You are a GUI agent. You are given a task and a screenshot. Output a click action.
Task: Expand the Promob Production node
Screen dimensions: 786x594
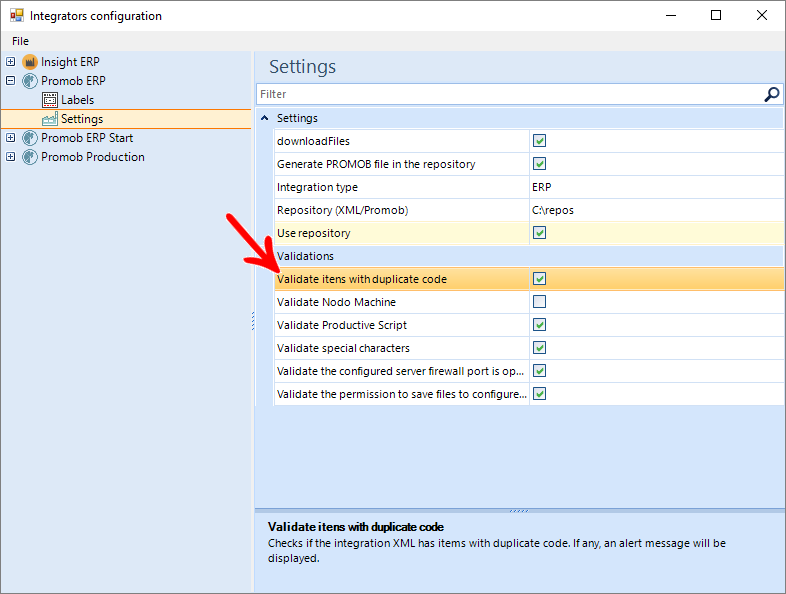pyautogui.click(x=11, y=157)
